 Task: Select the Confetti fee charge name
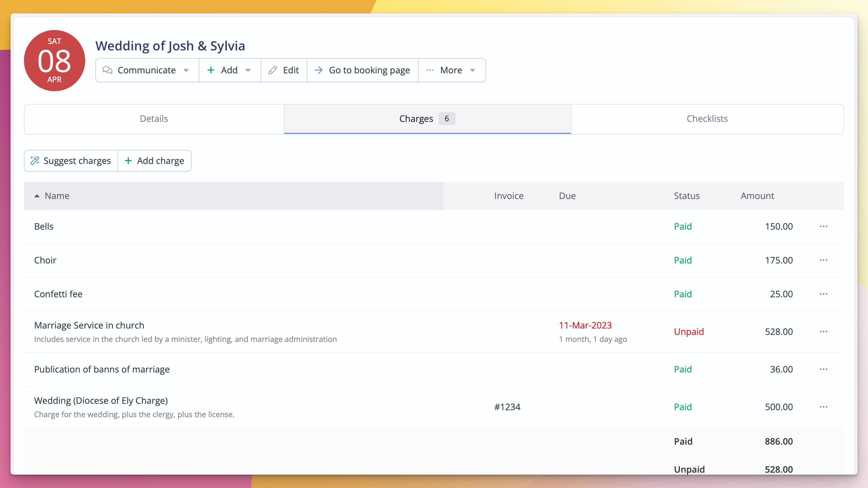[58, 294]
